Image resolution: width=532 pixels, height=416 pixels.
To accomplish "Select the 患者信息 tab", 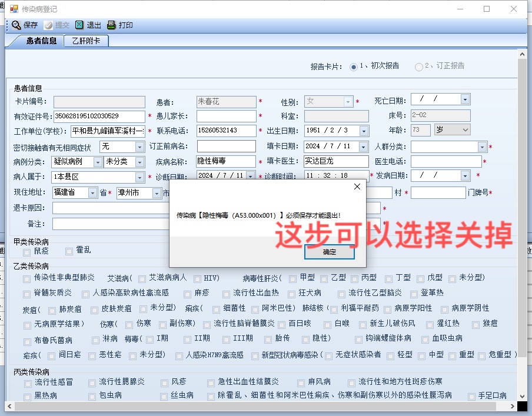I will point(41,41).
